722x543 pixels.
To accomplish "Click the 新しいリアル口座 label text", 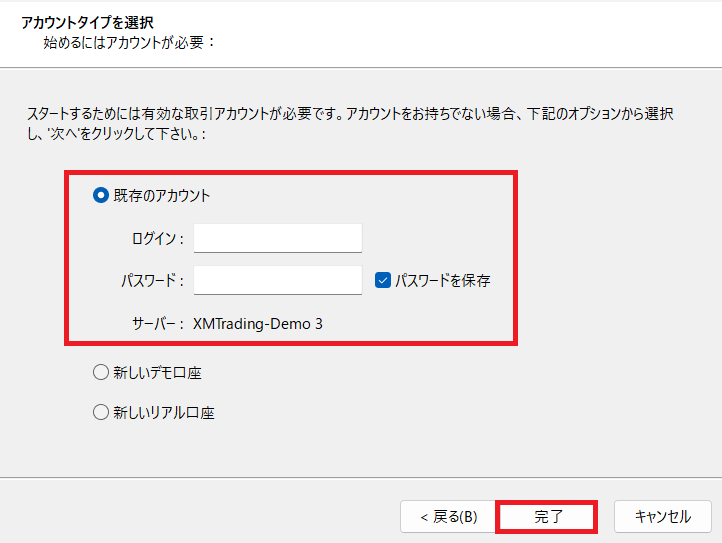I will click(164, 412).
